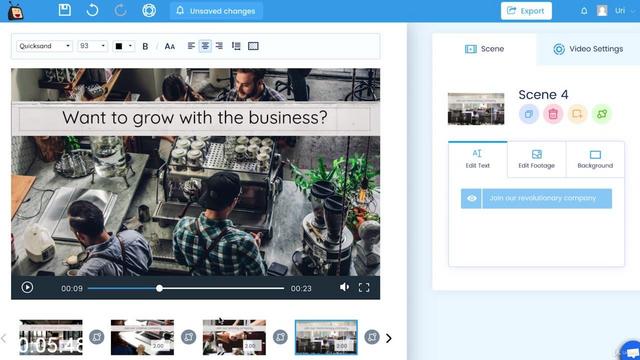Open the Unsaved changes notification
Image resolution: width=640 pixels, height=360 pixels.
click(x=216, y=11)
